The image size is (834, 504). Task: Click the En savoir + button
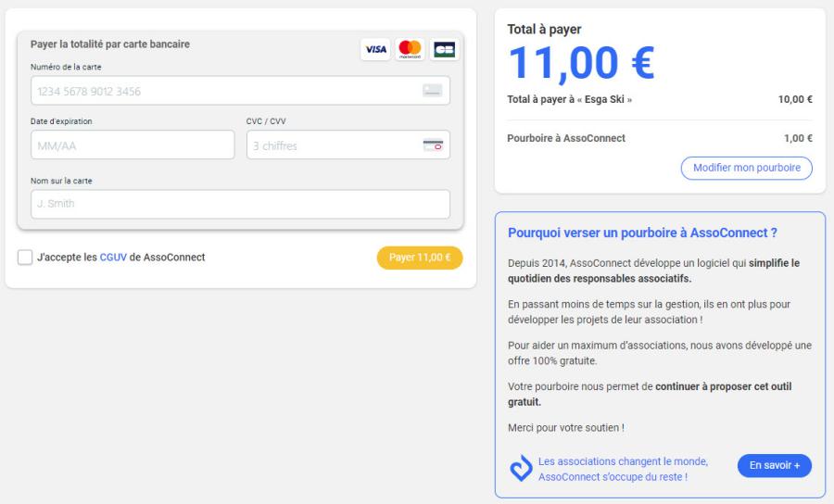(775, 466)
